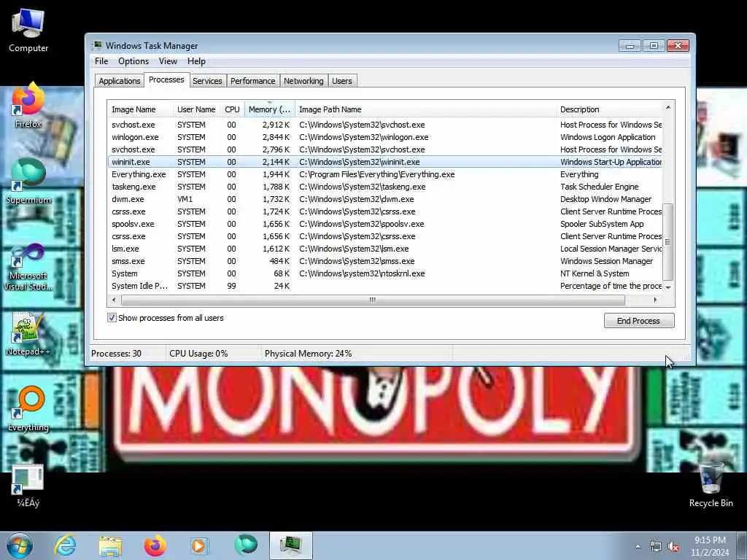The image size is (747, 560).
Task: Open Windows Media Player from the taskbar
Action: pos(200,545)
